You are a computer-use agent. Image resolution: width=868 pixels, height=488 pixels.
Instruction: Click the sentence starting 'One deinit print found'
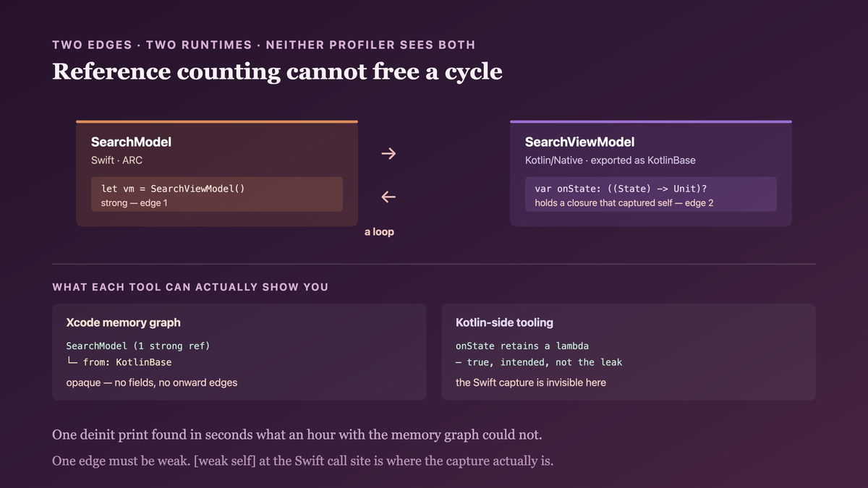(x=297, y=435)
